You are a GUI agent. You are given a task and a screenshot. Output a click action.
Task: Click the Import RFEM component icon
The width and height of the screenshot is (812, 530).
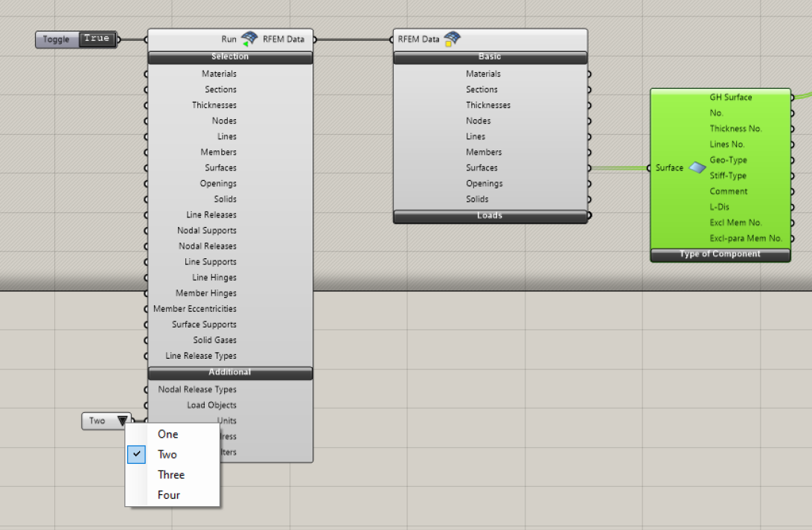pos(249,39)
